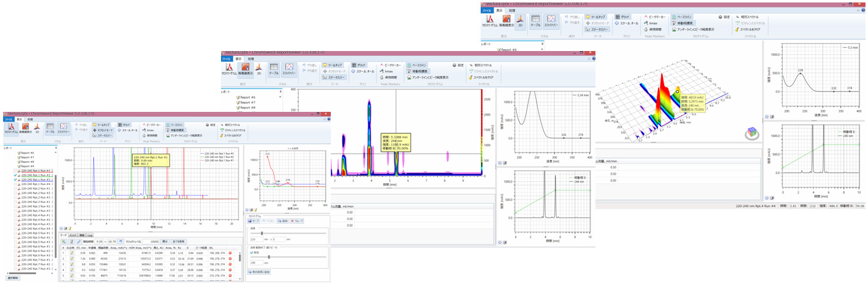Toggle ピークマーカー in front-left window

pos(152,125)
